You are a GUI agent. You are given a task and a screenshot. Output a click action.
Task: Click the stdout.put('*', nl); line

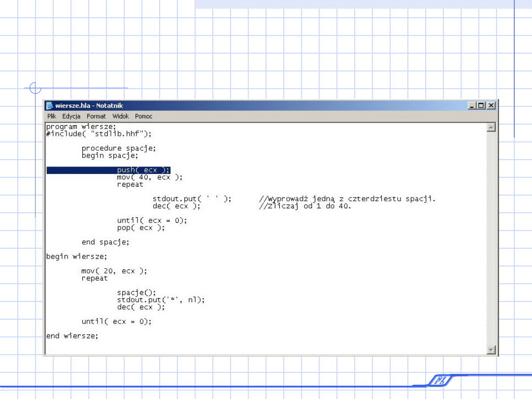161,299
